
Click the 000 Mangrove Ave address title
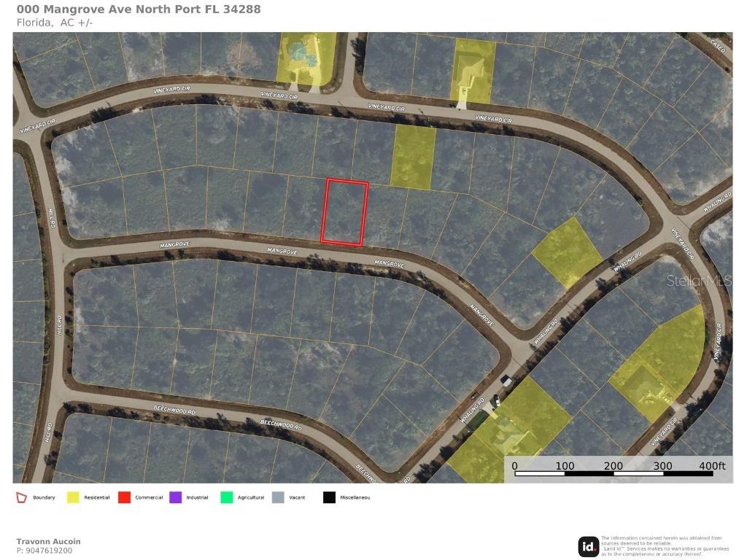(139, 9)
